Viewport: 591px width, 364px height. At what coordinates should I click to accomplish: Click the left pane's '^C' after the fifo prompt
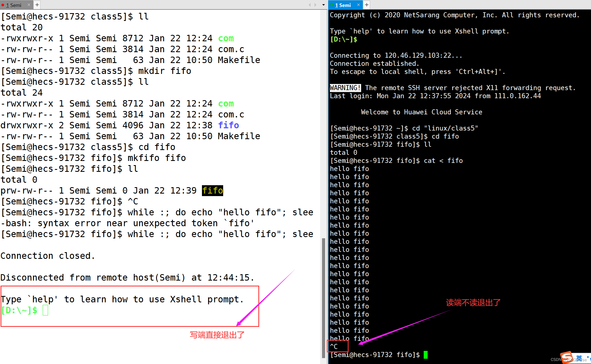pyautogui.click(x=133, y=201)
